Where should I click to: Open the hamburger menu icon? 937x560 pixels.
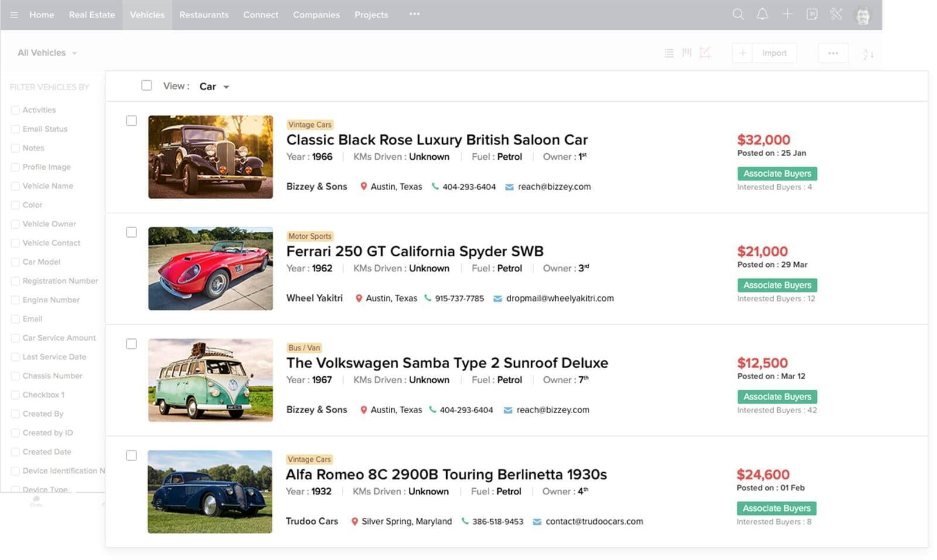pos(14,15)
